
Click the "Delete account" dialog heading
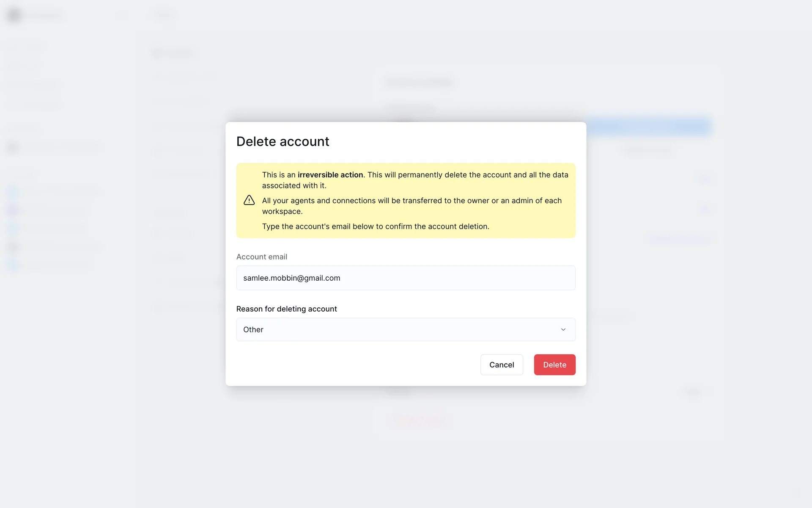coord(283,141)
